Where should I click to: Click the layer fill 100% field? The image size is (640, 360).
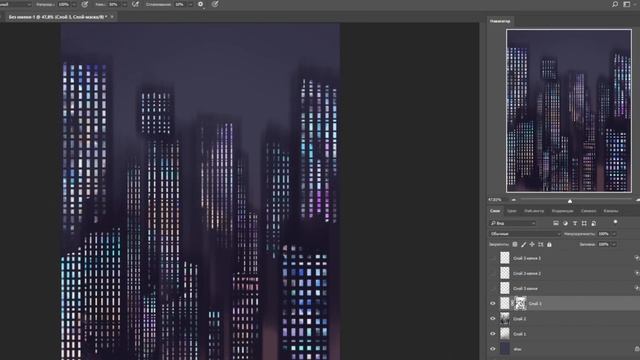point(604,244)
